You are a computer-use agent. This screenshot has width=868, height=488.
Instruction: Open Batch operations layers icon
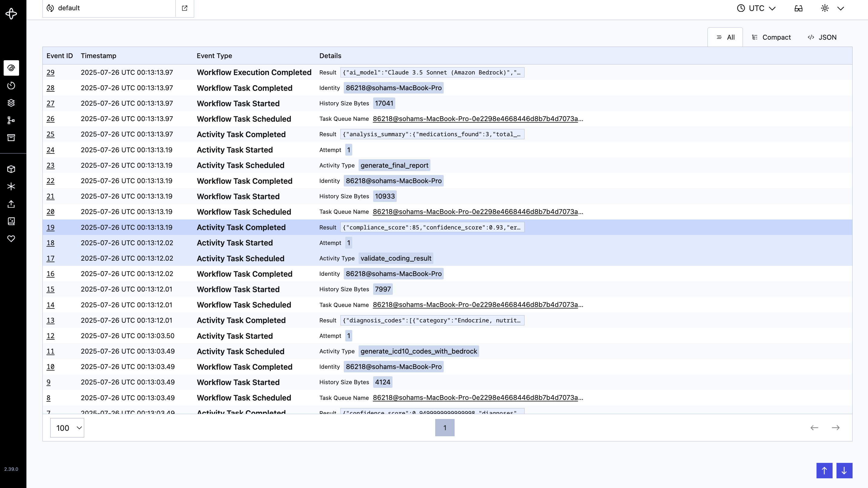pos(11,103)
